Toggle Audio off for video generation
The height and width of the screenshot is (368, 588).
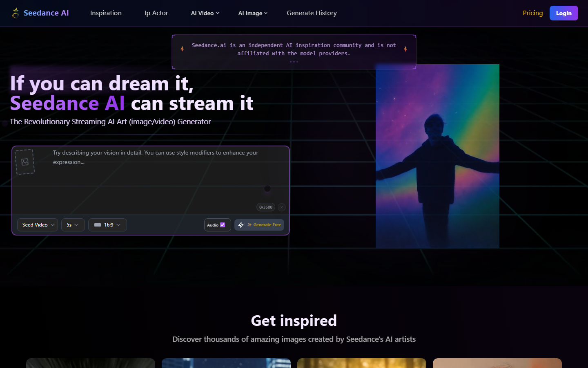(223, 225)
